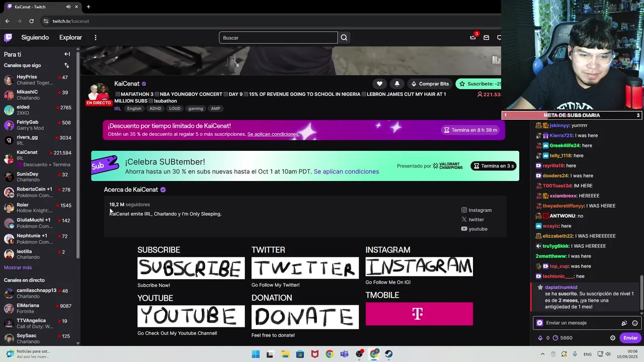Image resolution: width=644 pixels, height=362 pixels.
Task: Mute the KaiCenat tab audio icon
Action: click(x=68, y=7)
